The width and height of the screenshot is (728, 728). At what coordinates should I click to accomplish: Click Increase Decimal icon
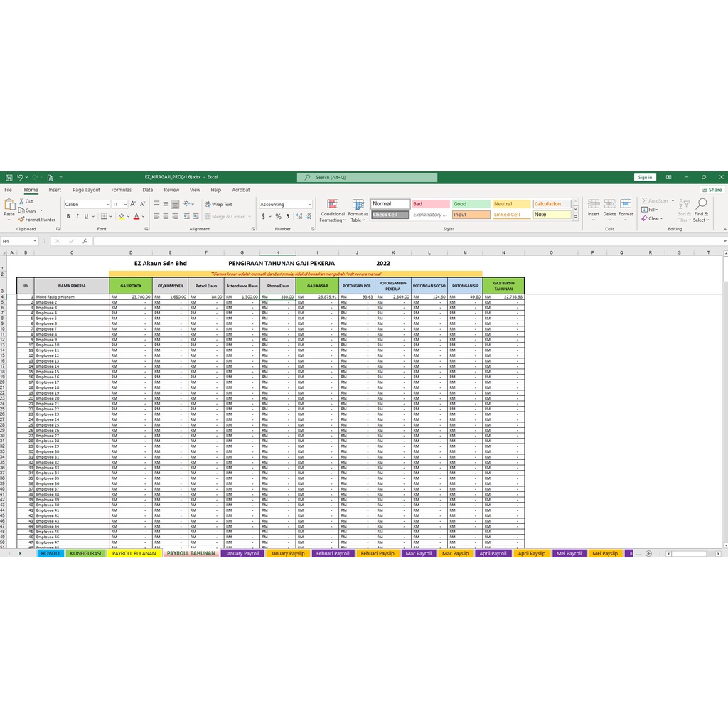pyautogui.click(x=299, y=216)
